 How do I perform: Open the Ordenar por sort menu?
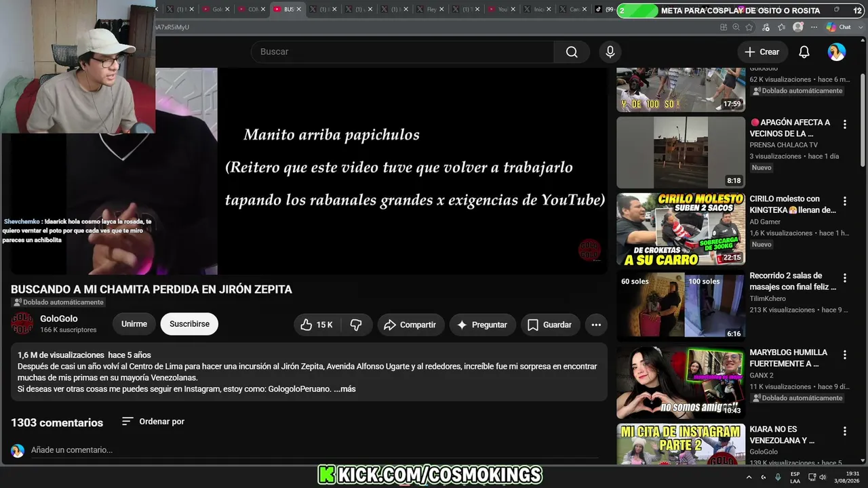click(x=153, y=422)
